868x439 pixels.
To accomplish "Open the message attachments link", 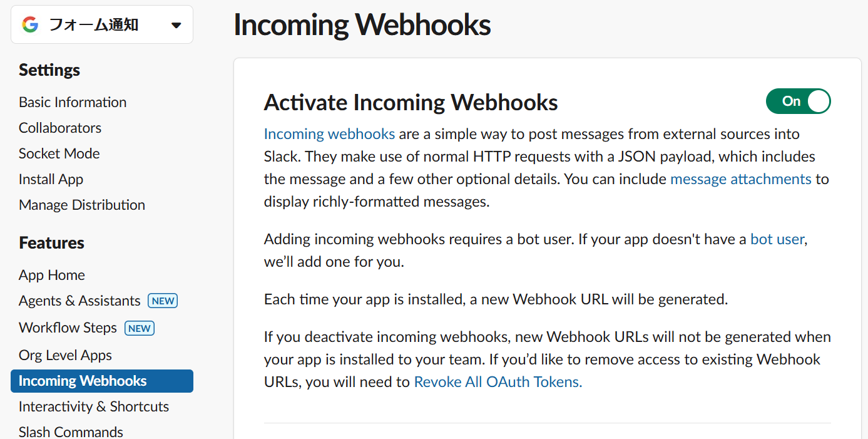I will [x=741, y=179].
